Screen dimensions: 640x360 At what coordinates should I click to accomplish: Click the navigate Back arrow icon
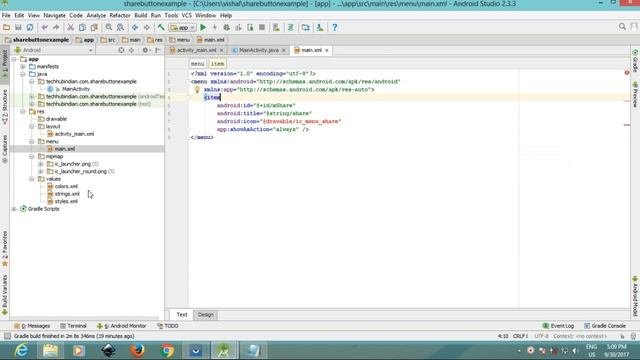coord(135,27)
